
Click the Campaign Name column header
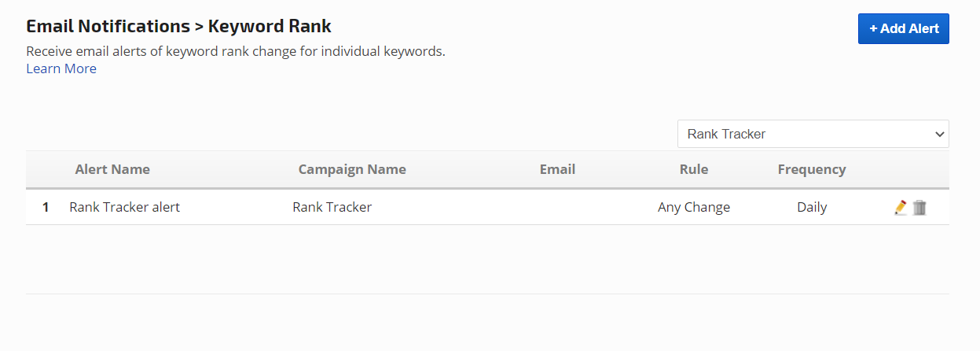click(x=352, y=169)
